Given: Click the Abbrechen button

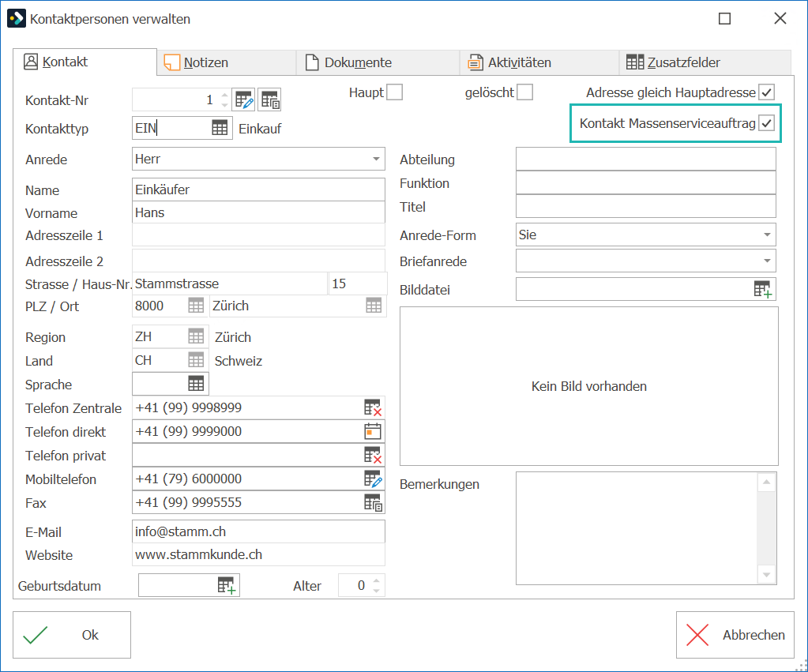Looking at the screenshot, I should click(x=735, y=635).
